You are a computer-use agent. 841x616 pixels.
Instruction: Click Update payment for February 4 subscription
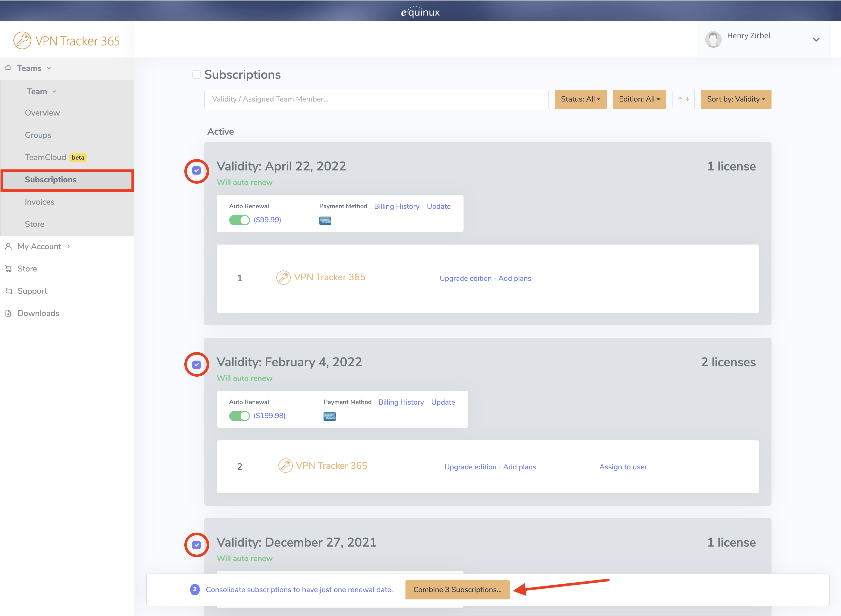443,402
